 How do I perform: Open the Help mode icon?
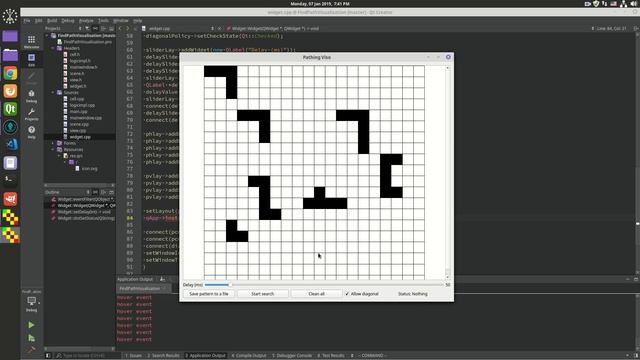(x=31, y=132)
